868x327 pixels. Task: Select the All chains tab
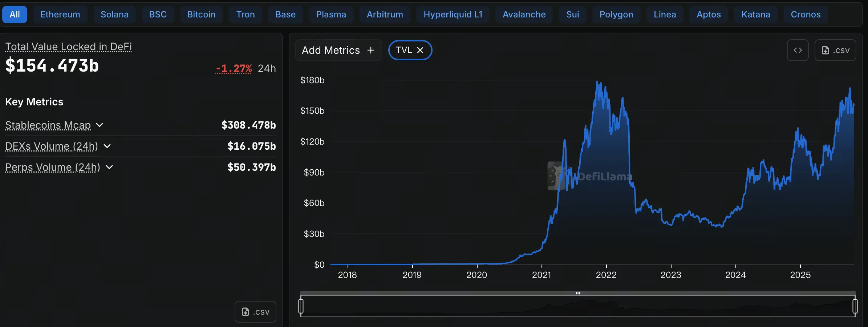(x=15, y=15)
